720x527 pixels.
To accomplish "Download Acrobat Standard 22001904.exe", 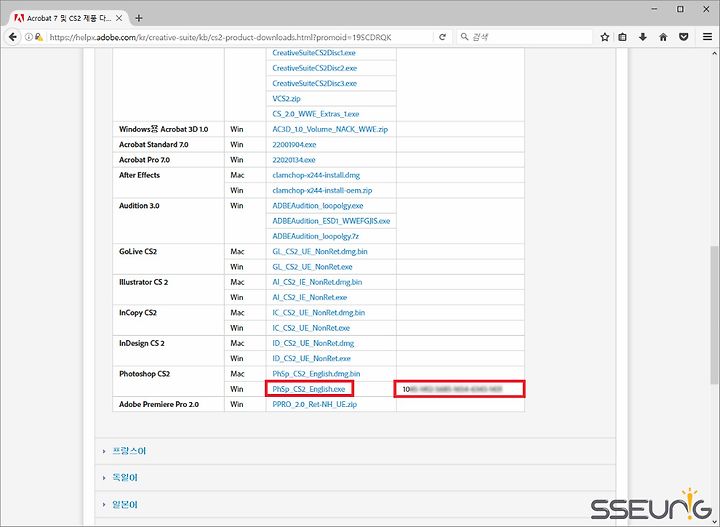I will (294, 145).
